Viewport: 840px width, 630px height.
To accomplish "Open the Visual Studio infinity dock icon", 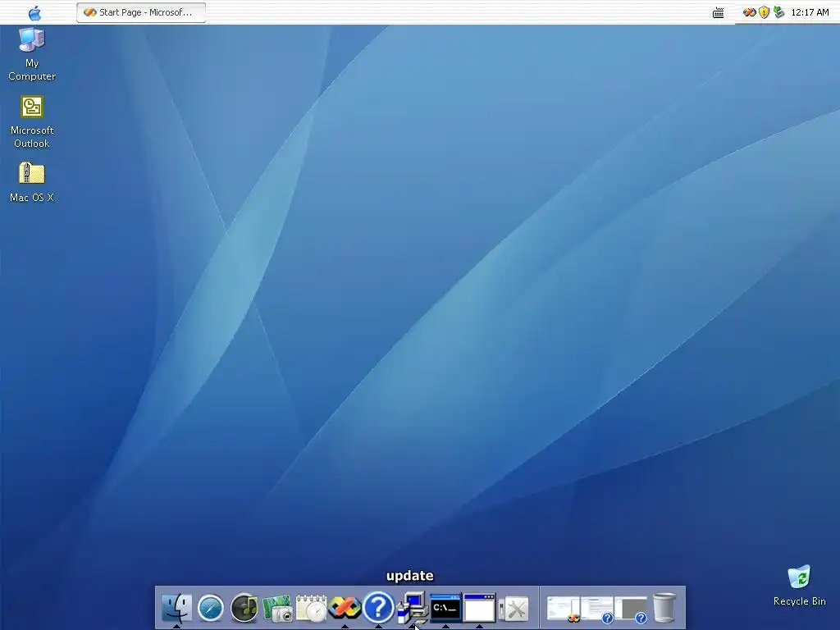I will point(345,608).
